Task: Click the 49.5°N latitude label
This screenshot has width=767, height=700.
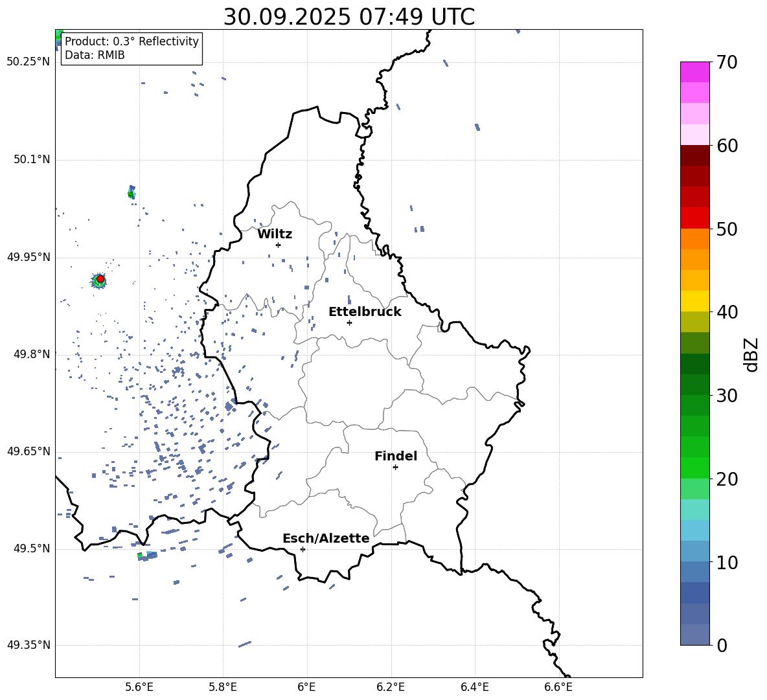Action: pos(32,548)
